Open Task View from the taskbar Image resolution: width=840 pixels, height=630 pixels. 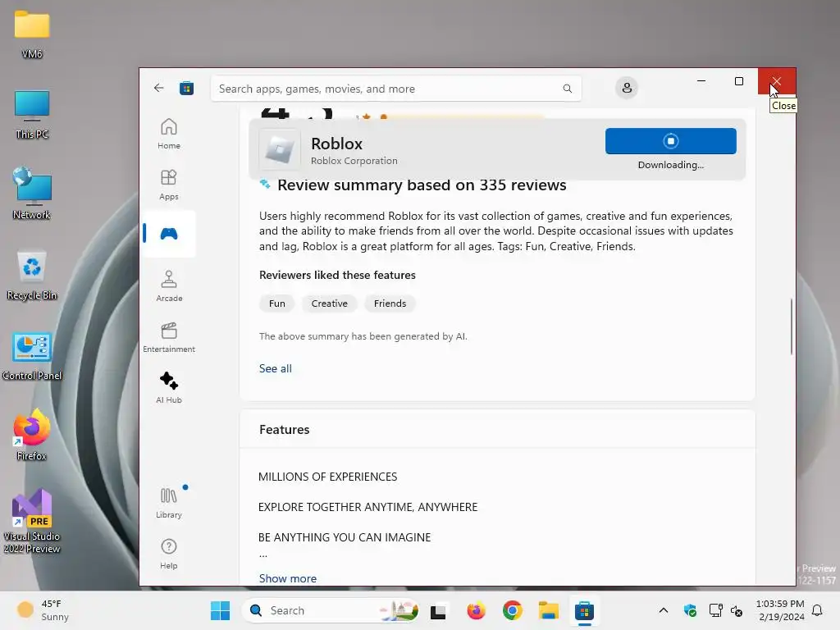point(438,610)
